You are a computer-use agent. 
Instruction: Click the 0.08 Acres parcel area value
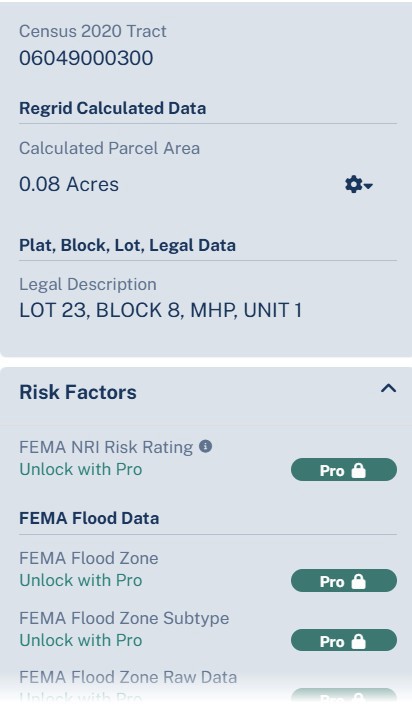(69, 184)
